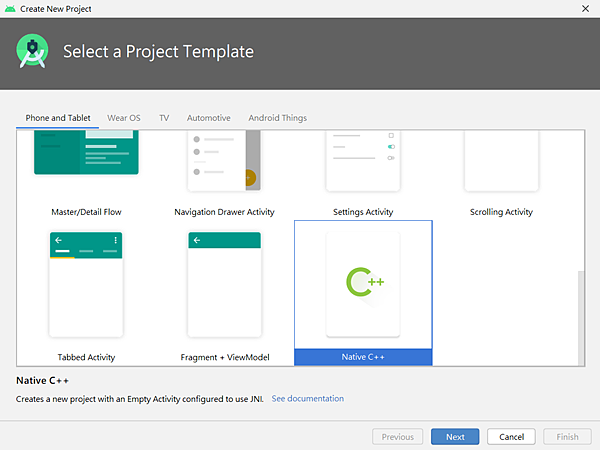Screen dimensions: 600x450
Task: Select the Settings Activity template
Action: (x=363, y=170)
